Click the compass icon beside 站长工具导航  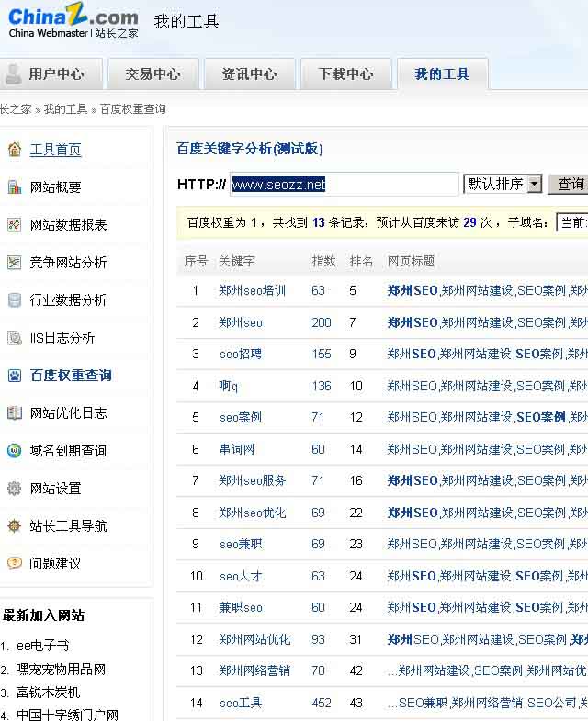click(15, 525)
